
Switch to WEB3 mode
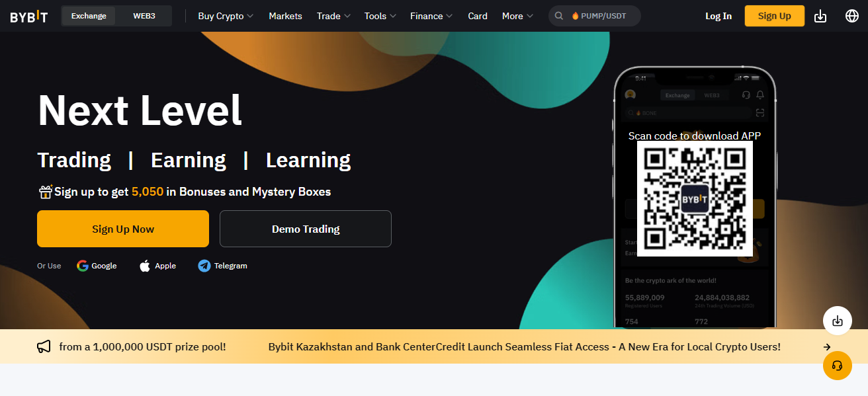tap(144, 16)
